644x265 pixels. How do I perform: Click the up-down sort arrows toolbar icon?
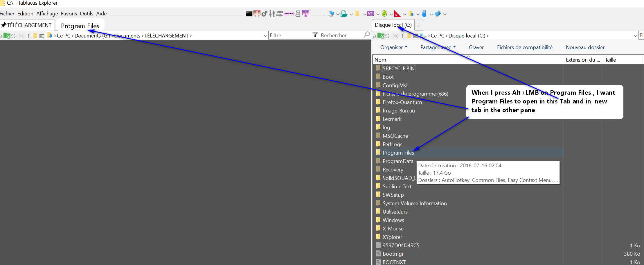tap(272, 14)
